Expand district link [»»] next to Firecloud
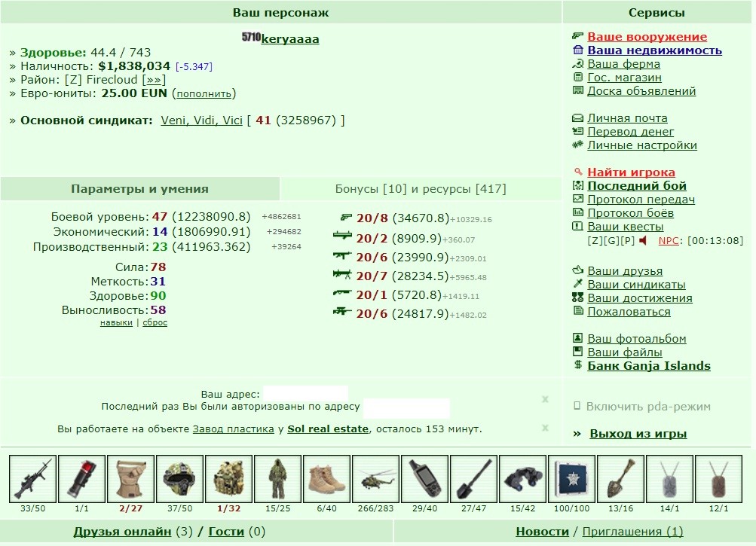Image resolution: width=756 pixels, height=546 pixels. [x=154, y=80]
